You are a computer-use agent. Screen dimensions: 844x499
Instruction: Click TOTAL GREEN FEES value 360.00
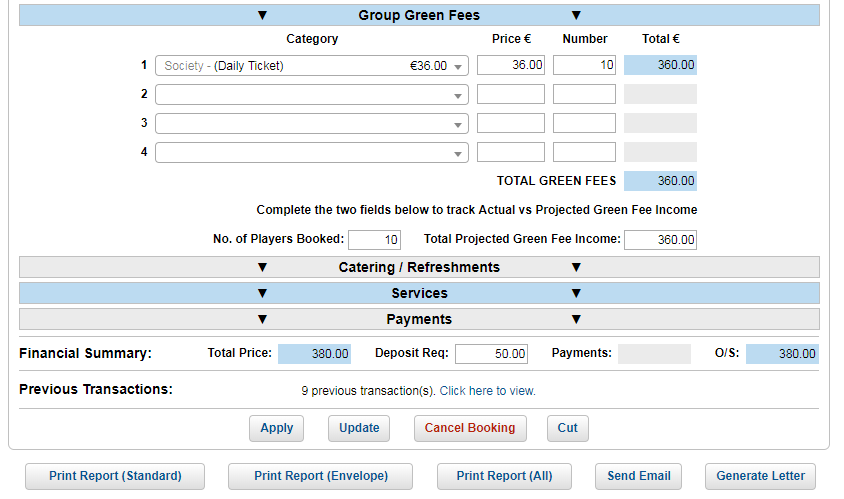[x=660, y=181]
